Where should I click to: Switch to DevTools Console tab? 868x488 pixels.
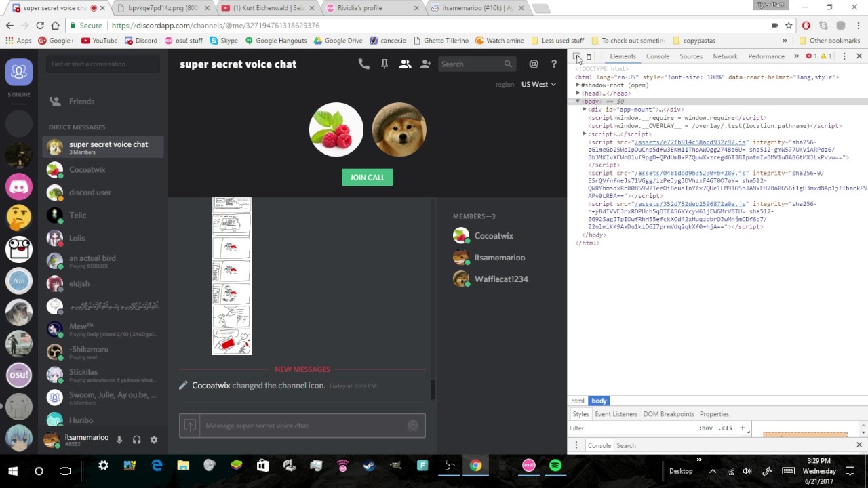click(x=657, y=56)
